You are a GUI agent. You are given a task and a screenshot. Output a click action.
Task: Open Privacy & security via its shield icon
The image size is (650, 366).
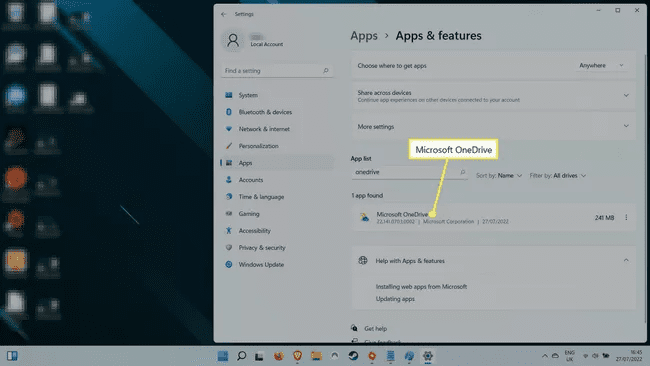tap(228, 247)
